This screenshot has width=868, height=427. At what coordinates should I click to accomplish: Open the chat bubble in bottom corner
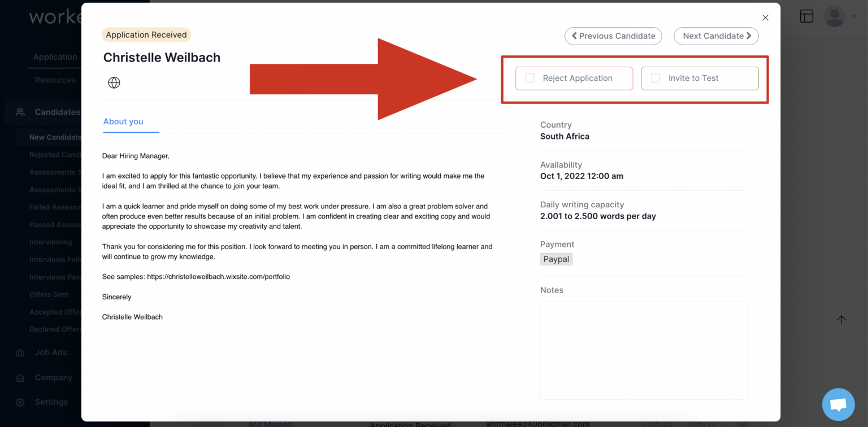tap(838, 404)
